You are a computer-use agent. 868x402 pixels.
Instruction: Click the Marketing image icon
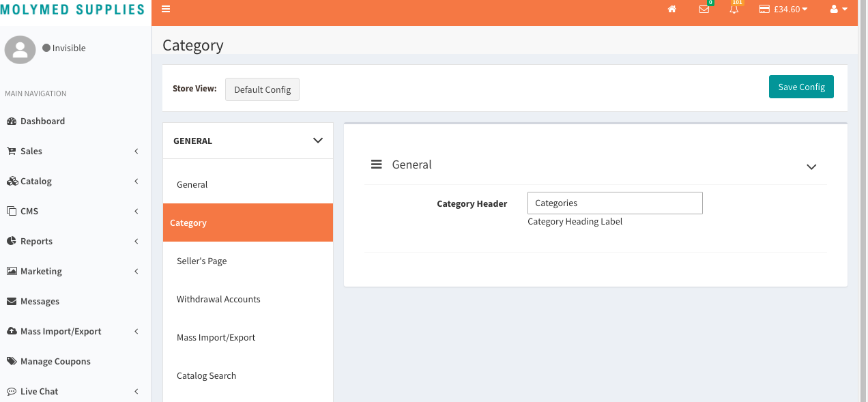pos(12,271)
